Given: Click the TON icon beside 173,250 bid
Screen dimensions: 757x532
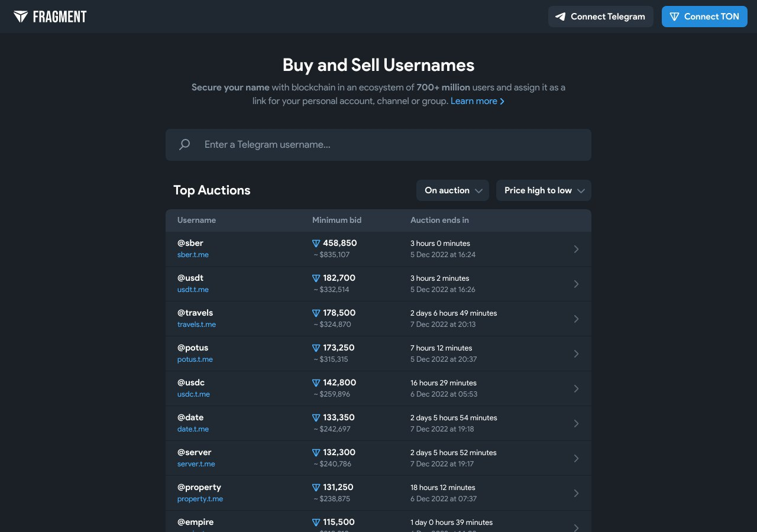Looking at the screenshot, I should coord(316,348).
